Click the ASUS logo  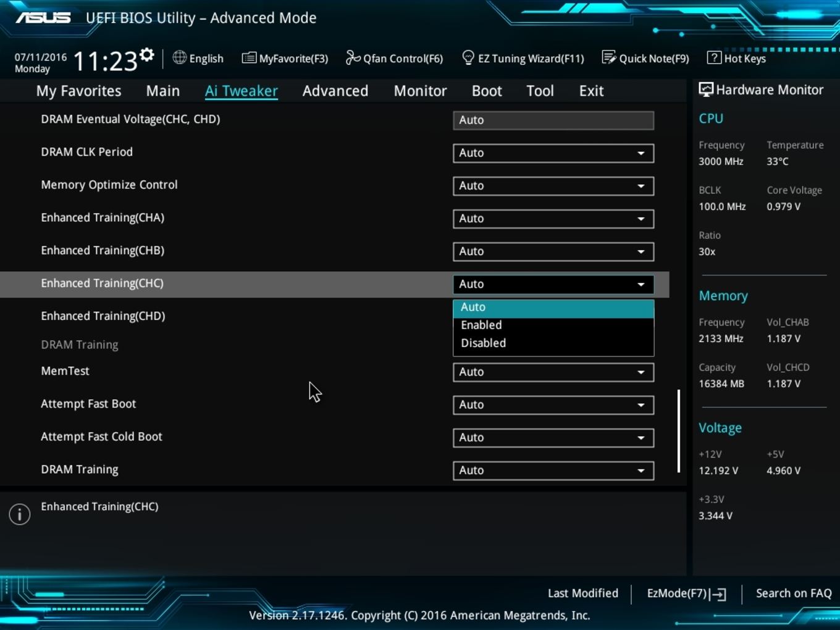(43, 17)
